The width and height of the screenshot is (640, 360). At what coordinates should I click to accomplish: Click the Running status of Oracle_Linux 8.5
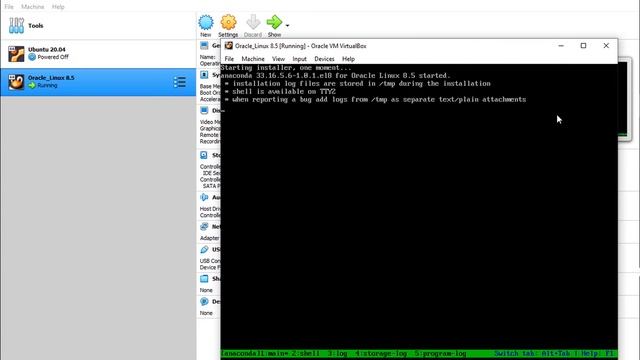[47, 85]
